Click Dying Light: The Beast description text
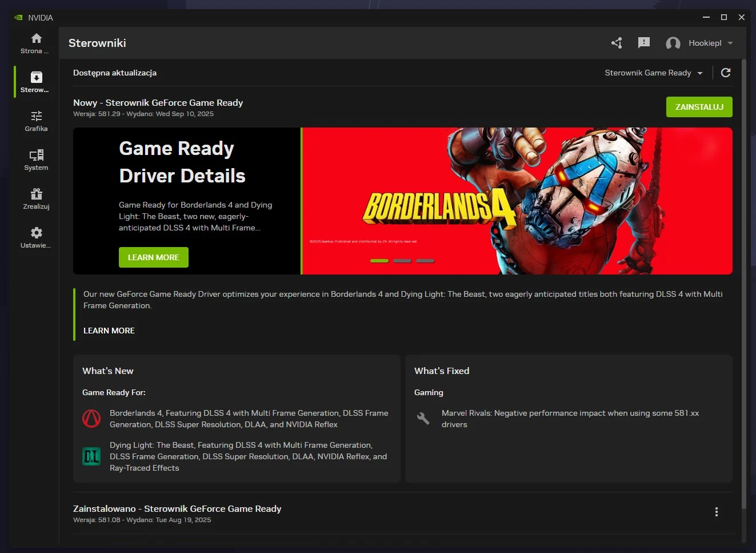The image size is (756, 553). click(249, 456)
